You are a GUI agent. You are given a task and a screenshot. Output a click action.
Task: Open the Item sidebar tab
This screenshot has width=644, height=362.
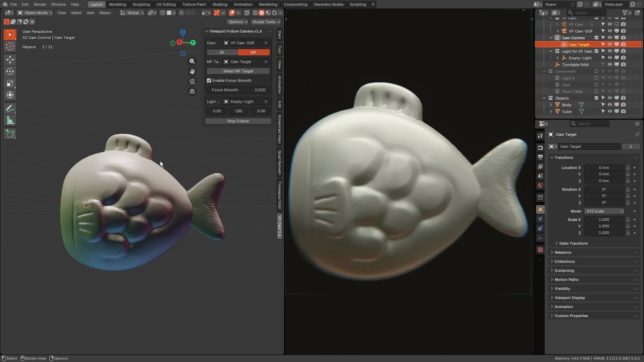click(280, 35)
